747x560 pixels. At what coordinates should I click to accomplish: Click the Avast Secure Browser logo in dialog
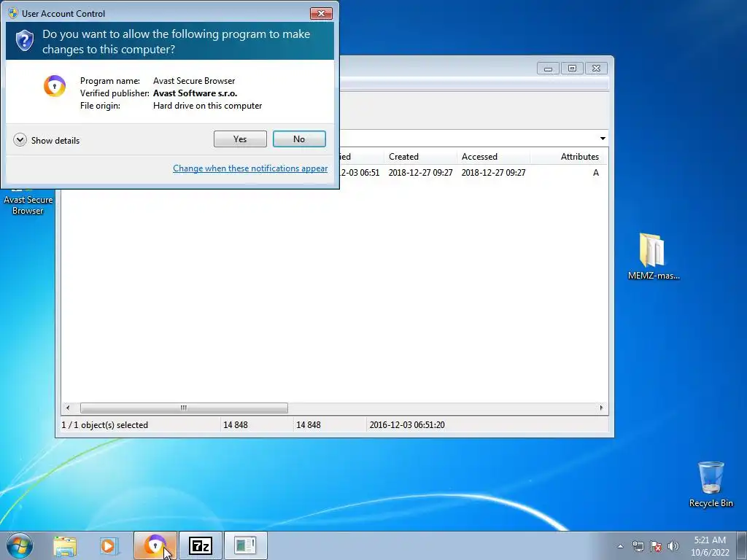tap(55, 86)
